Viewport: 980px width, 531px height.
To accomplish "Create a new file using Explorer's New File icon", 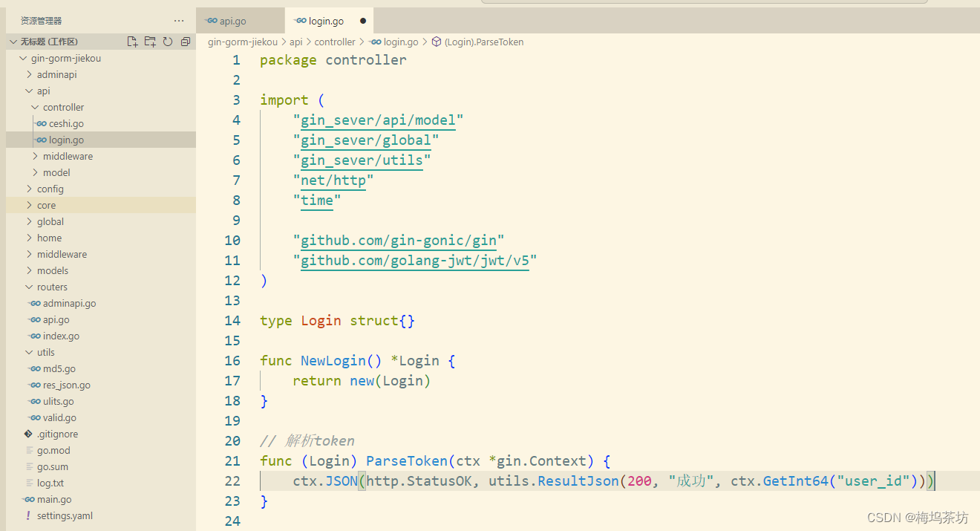I will (x=132, y=42).
